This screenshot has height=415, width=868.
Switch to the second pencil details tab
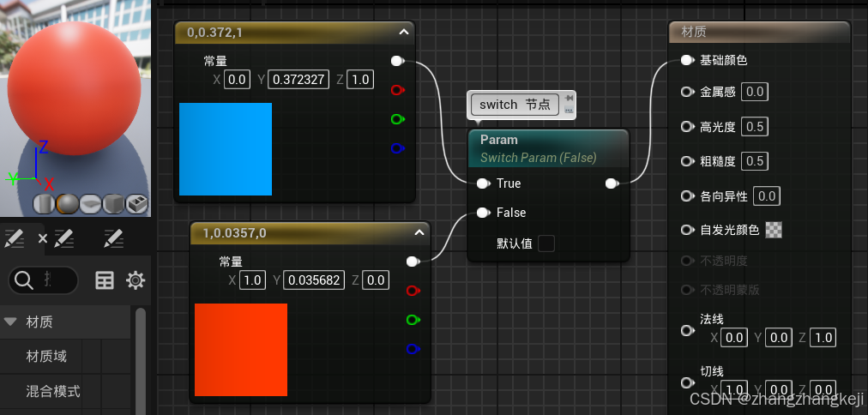(x=64, y=239)
